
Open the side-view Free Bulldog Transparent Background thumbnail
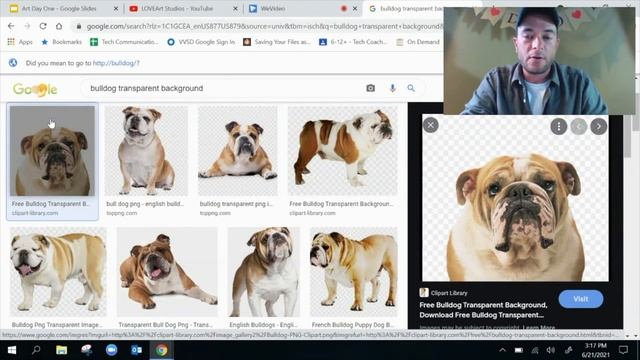coord(342,151)
